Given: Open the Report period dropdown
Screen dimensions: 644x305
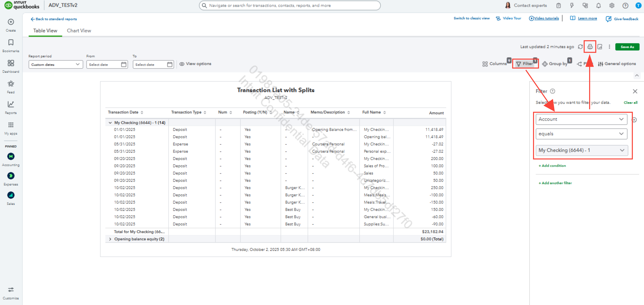Looking at the screenshot, I should [x=55, y=65].
